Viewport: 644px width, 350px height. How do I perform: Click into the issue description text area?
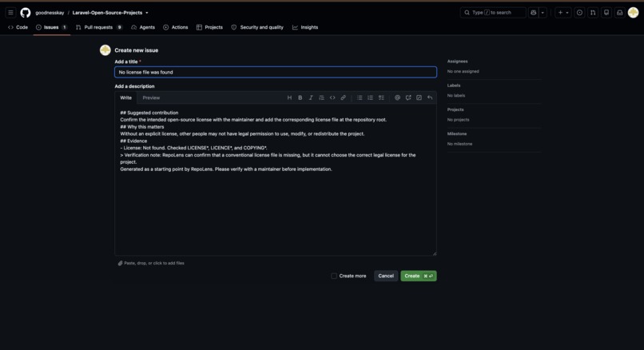point(276,180)
